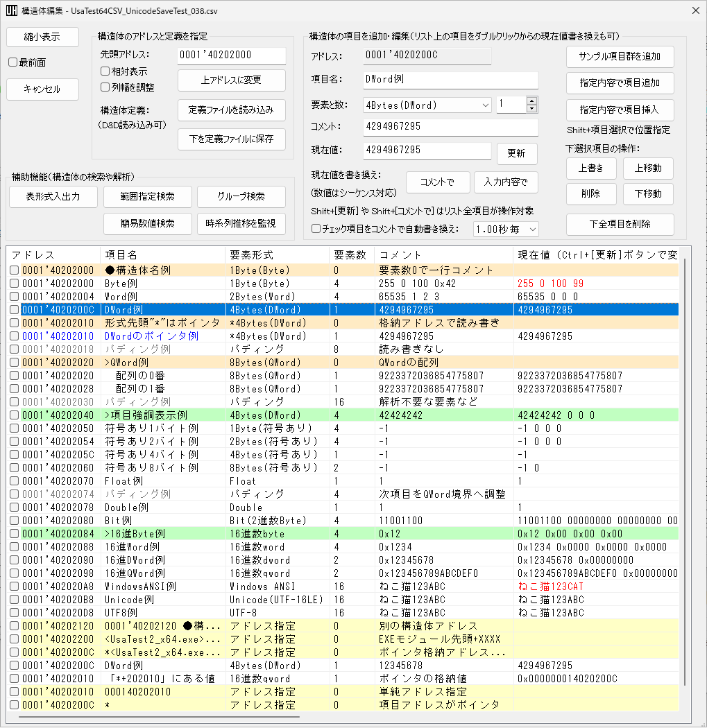This screenshot has width=707, height=728.
Task: Click the 入力内容で button
Action: [x=506, y=182]
